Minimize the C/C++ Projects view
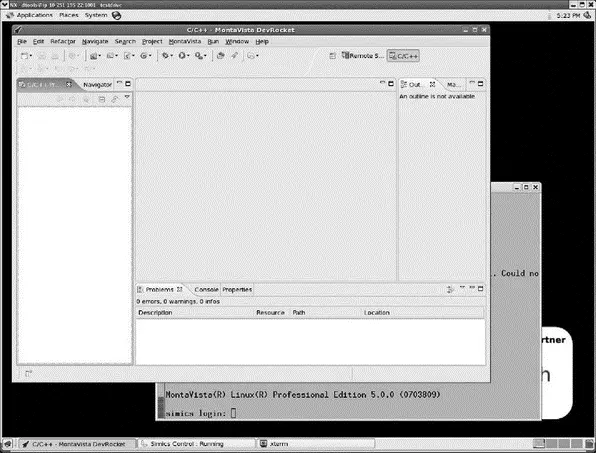 click(119, 83)
